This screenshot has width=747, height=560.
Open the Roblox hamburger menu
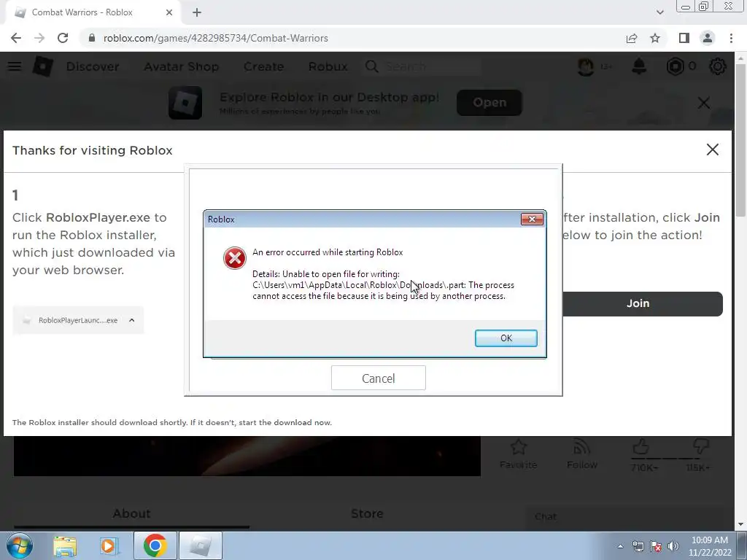point(15,66)
